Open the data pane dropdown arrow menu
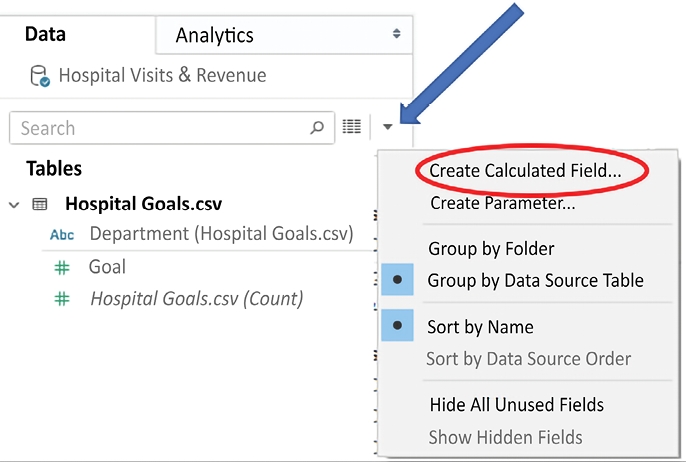 [x=388, y=127]
